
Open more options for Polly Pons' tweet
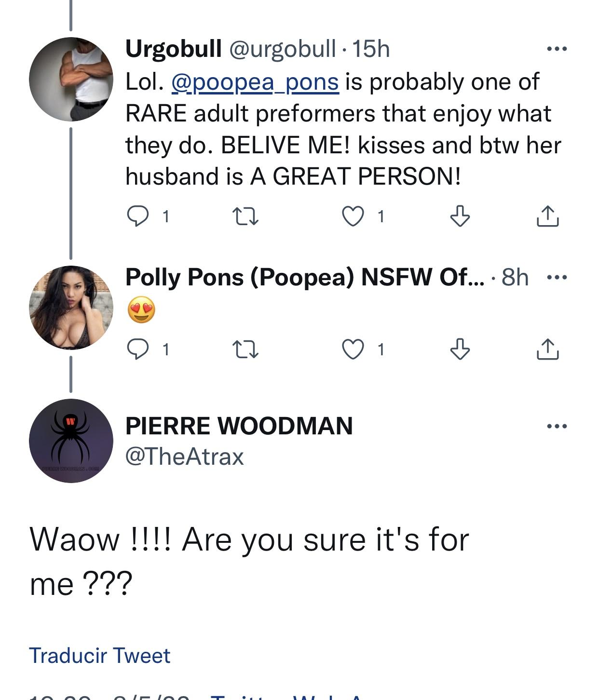[557, 278]
